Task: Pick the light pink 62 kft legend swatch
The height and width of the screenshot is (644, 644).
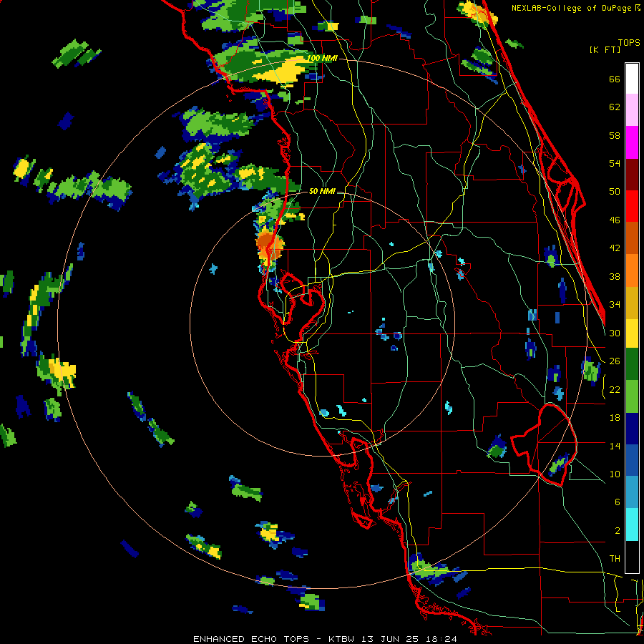Action: point(632,110)
